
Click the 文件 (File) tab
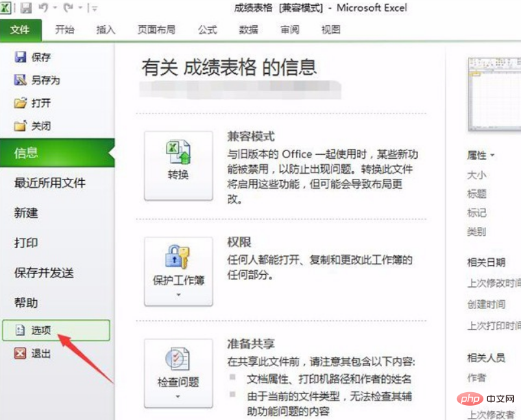[20, 30]
